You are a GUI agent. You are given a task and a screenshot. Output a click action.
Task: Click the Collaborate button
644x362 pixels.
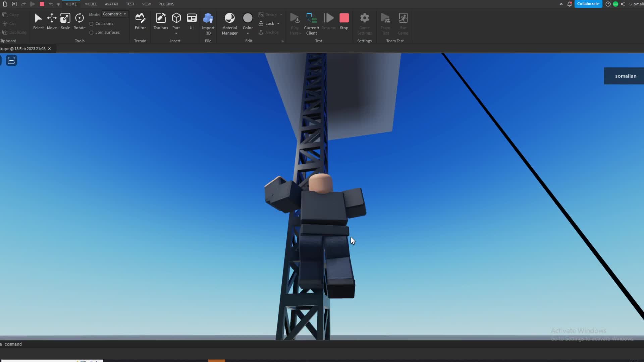(x=588, y=4)
